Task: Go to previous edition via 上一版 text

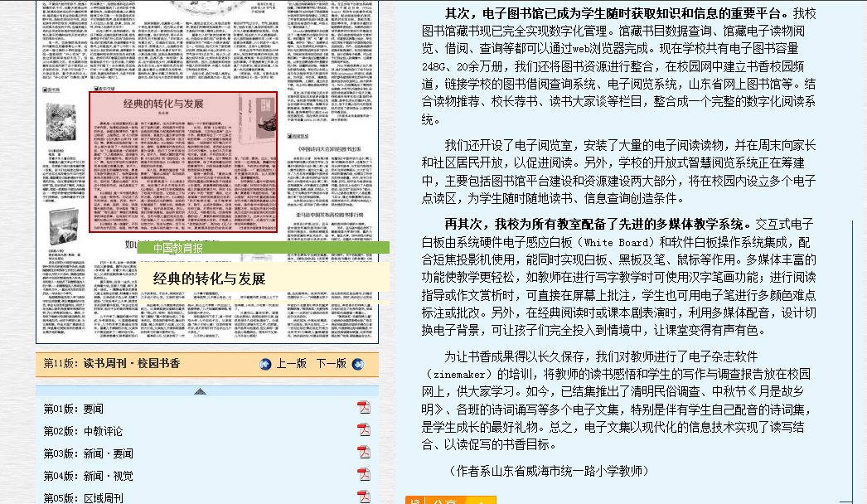Action: point(292,364)
